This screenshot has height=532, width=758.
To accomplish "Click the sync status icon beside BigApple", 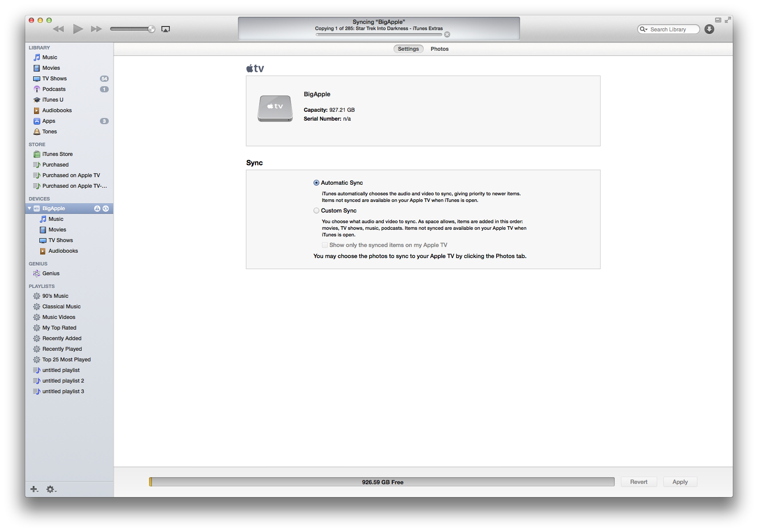I will (106, 209).
